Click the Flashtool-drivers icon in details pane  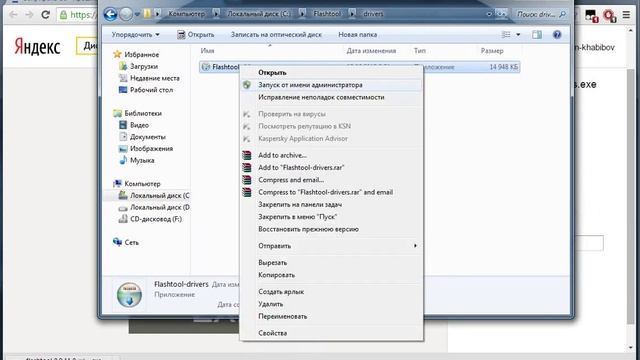click(x=129, y=294)
